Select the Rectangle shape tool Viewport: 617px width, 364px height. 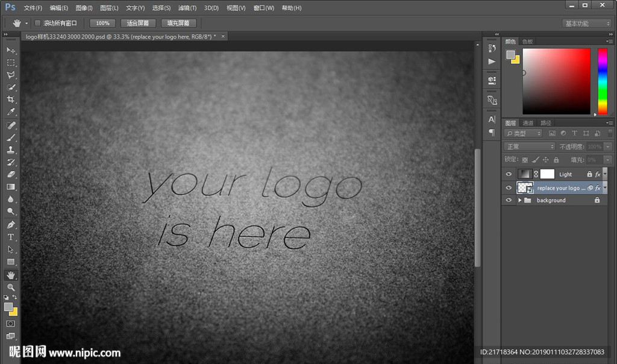[11, 262]
